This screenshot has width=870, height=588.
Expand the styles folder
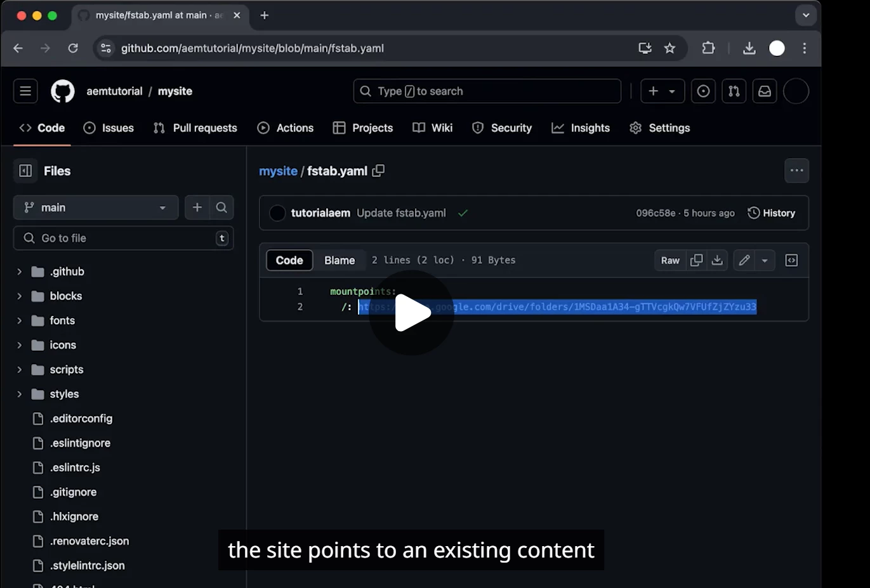[19, 394]
